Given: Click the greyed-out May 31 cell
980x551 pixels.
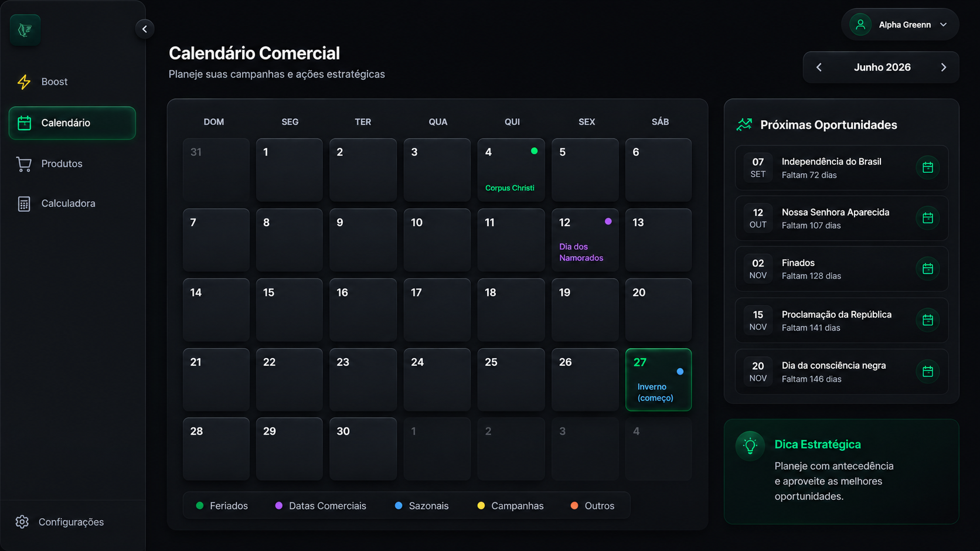Looking at the screenshot, I should point(216,170).
